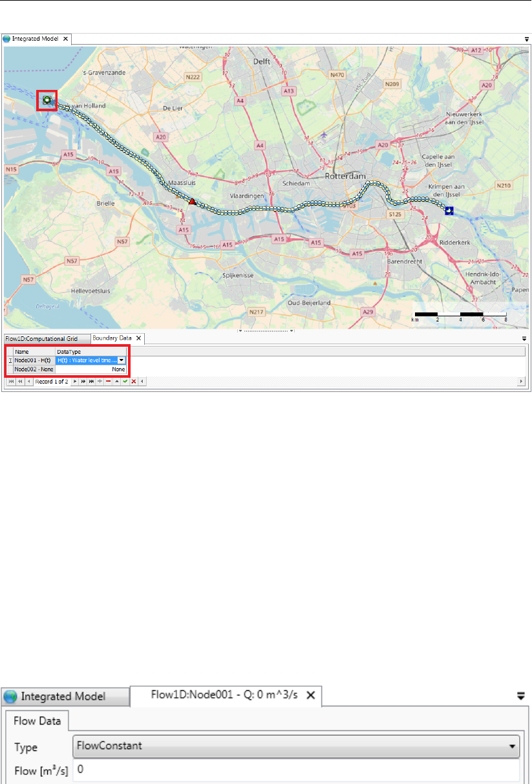Viewport: 532px width, 784px height.
Task: Jump to next page of records
Action: click(83, 382)
